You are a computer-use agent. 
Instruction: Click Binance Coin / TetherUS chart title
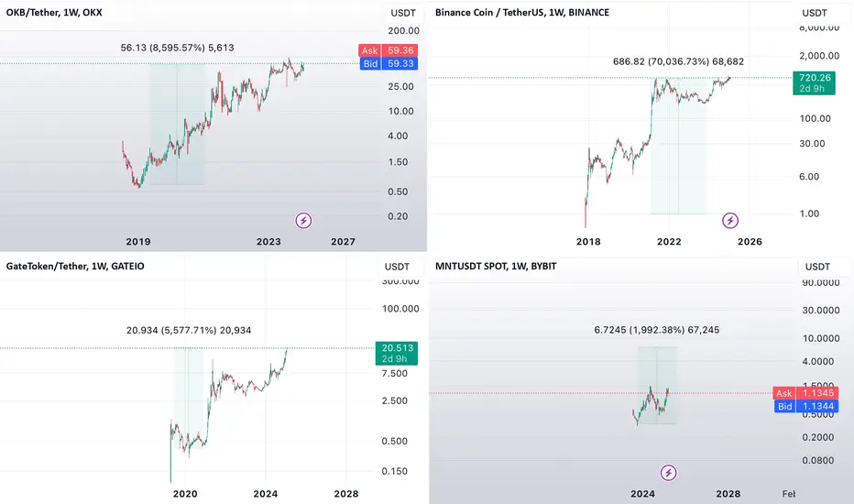coord(521,12)
